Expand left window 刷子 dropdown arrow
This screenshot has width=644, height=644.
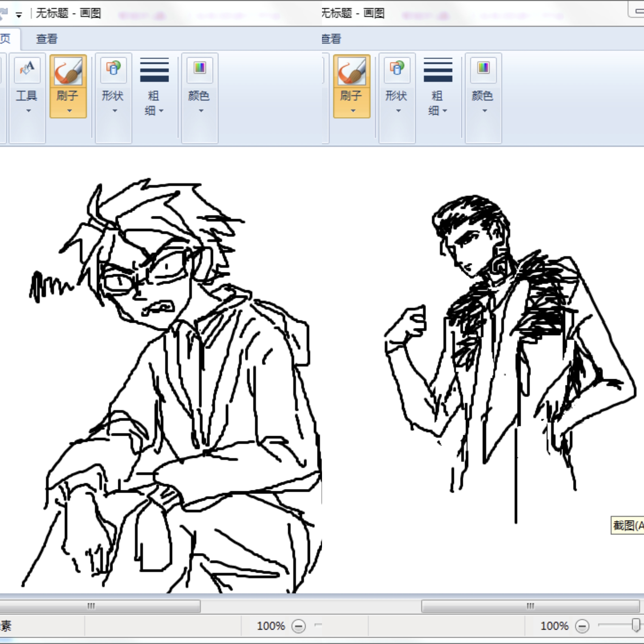pos(69,111)
